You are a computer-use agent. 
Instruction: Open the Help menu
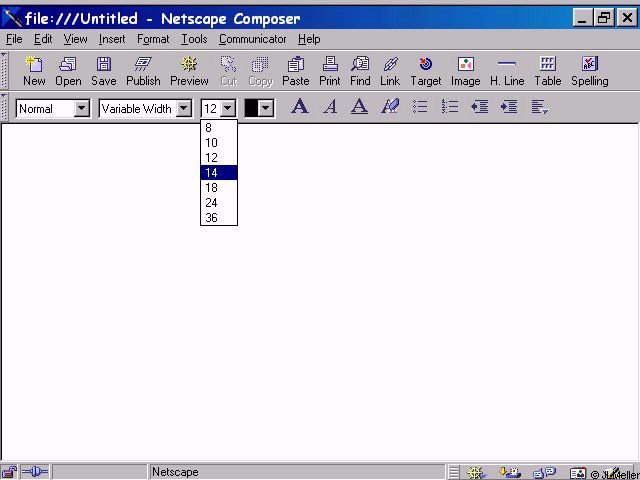coord(309,39)
